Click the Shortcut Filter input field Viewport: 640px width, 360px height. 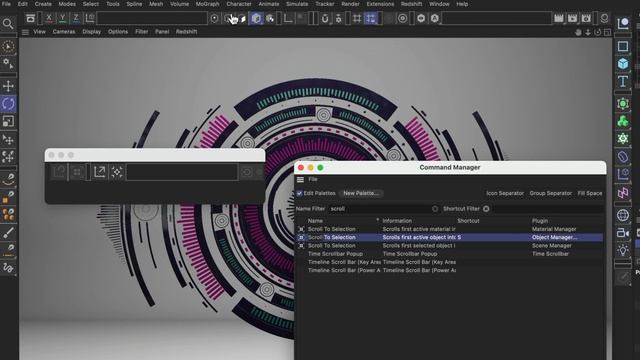tap(547, 209)
